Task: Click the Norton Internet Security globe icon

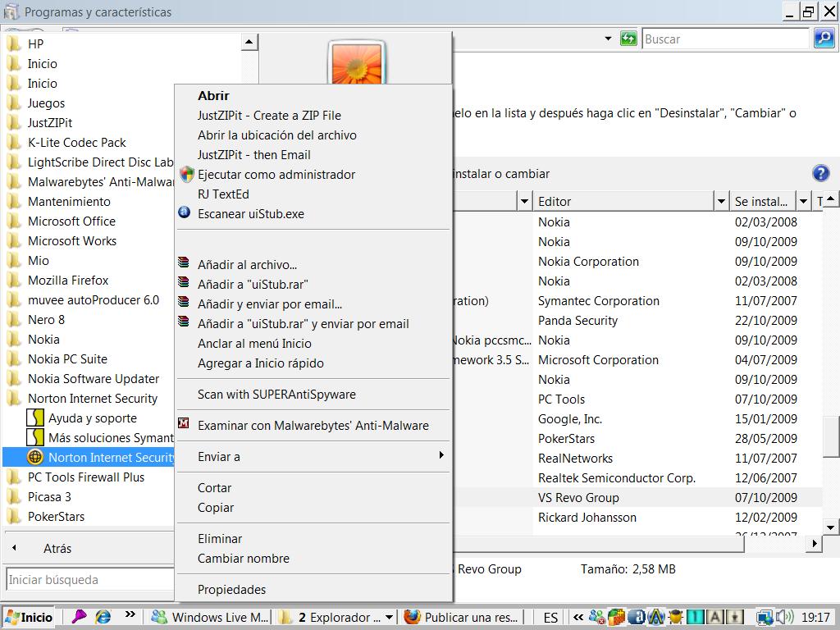Action: pos(35,457)
